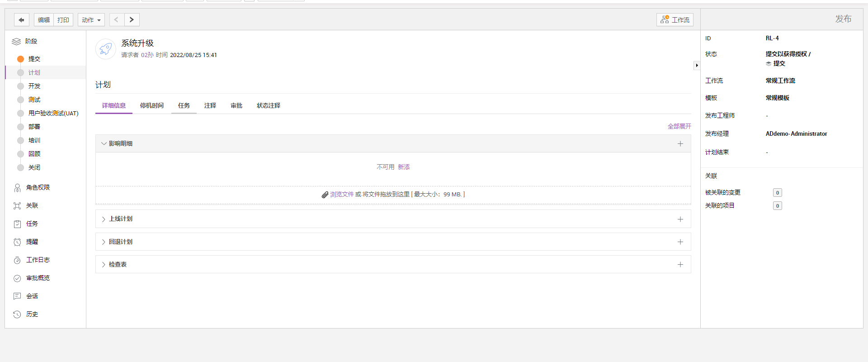Open the Workflow (工作流) view
The image size is (868, 362).
[675, 20]
